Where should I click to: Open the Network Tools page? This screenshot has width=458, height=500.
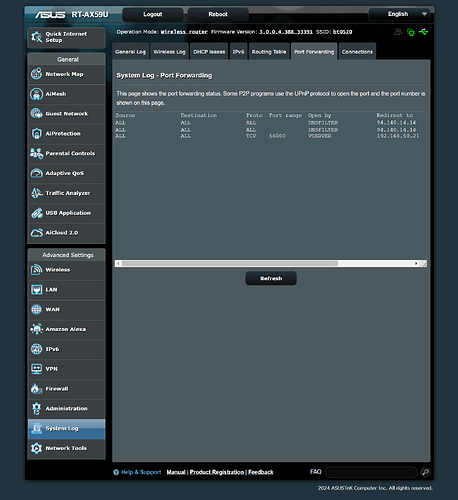66,448
